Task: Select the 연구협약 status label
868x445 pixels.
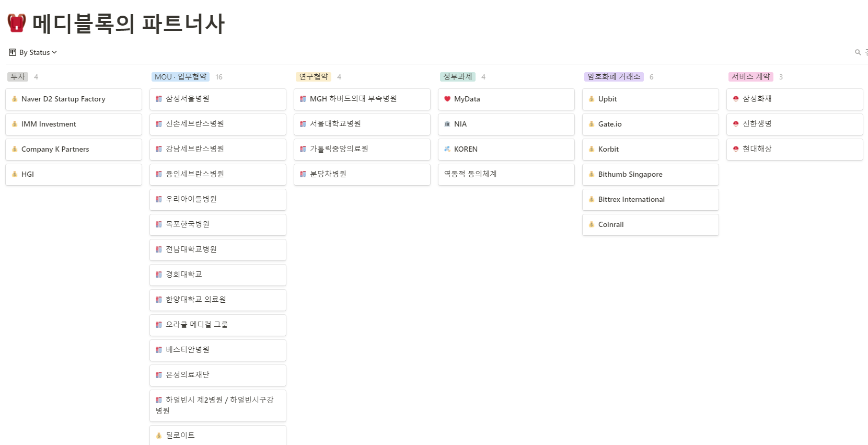Action: point(314,77)
